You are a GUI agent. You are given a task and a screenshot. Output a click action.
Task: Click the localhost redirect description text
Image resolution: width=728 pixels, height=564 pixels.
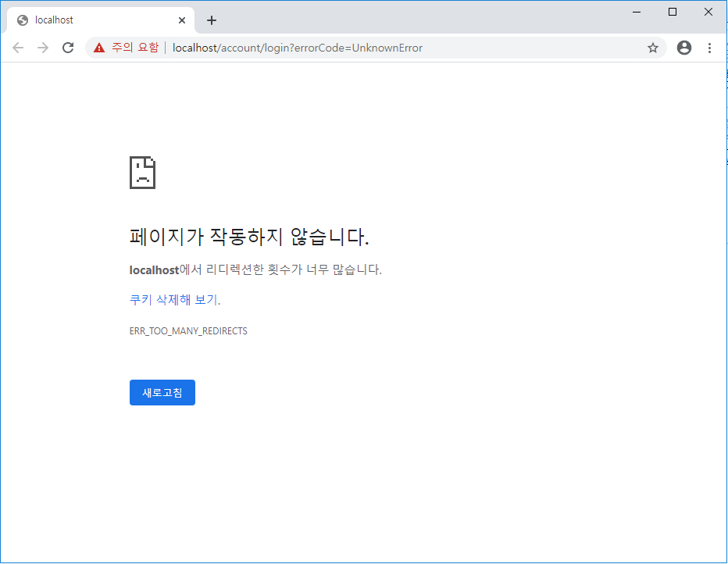coord(256,270)
